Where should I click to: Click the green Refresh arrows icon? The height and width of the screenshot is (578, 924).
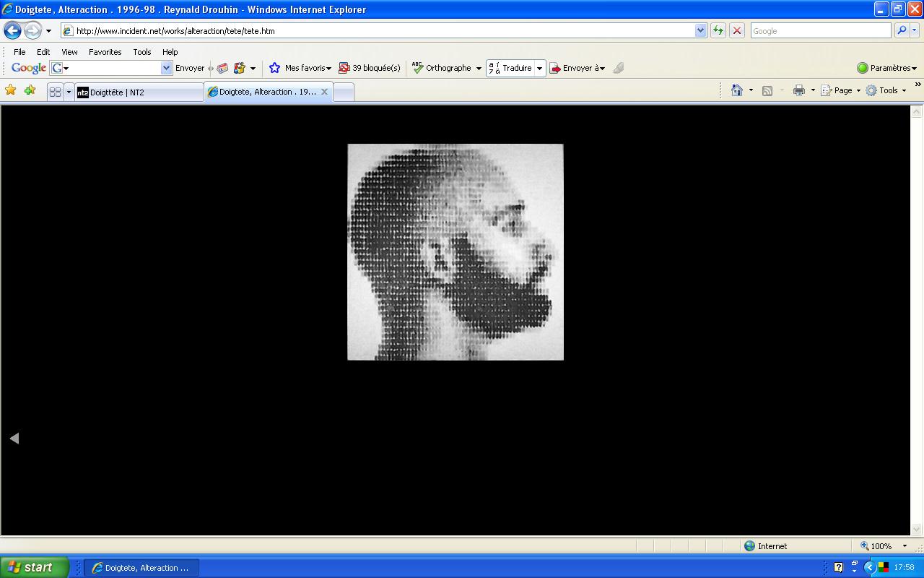tap(718, 31)
